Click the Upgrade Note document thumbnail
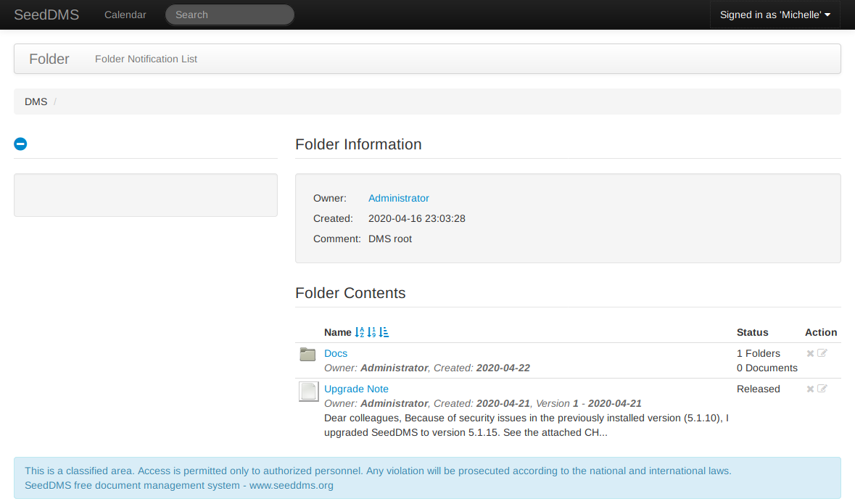The width and height of the screenshot is (855, 504). tap(309, 392)
